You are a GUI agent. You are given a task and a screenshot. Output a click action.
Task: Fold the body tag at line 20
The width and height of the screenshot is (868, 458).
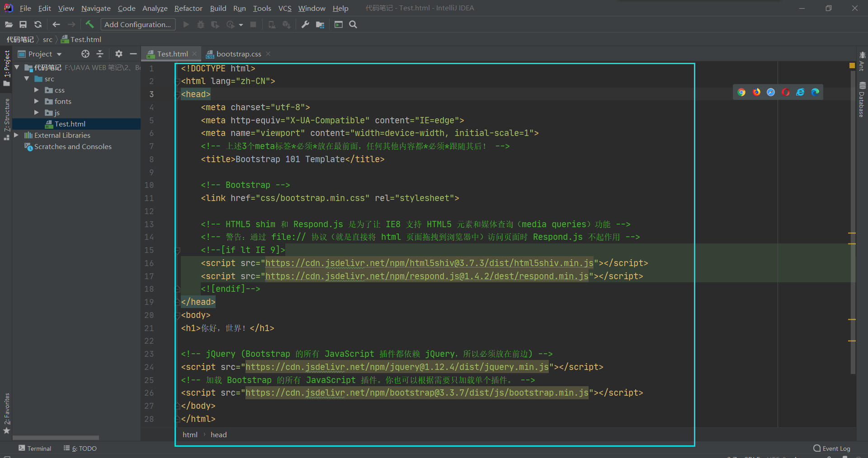(177, 315)
